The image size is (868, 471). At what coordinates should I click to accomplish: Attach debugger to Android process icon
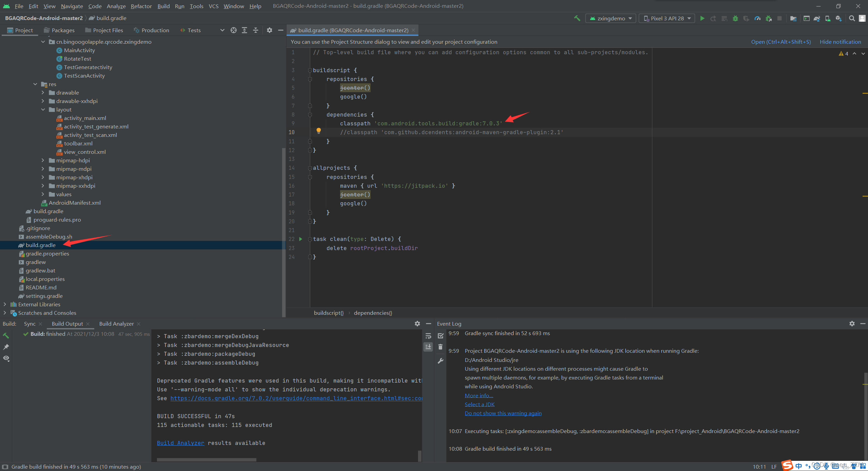768,18
